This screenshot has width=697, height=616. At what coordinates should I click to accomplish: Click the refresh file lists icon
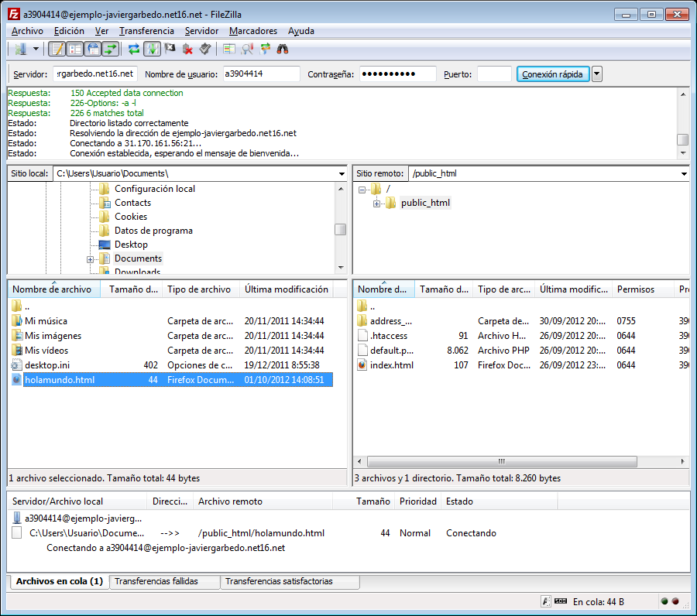[134, 50]
